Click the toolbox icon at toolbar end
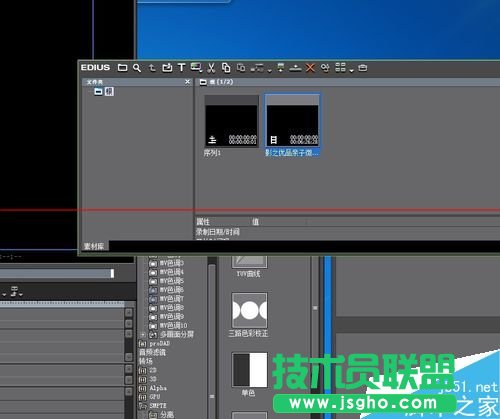500x419 pixels. pos(363,68)
